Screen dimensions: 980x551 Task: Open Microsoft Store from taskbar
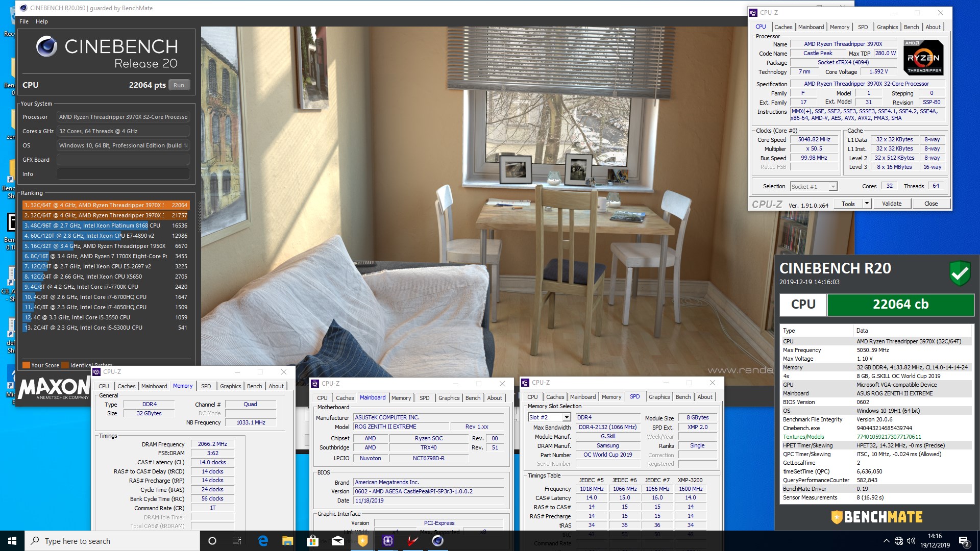pyautogui.click(x=312, y=541)
